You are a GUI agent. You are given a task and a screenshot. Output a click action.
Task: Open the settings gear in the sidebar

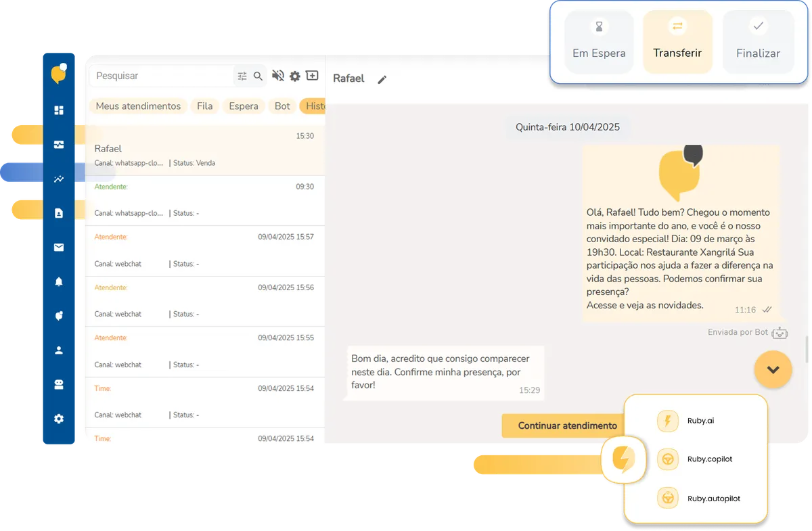click(59, 419)
